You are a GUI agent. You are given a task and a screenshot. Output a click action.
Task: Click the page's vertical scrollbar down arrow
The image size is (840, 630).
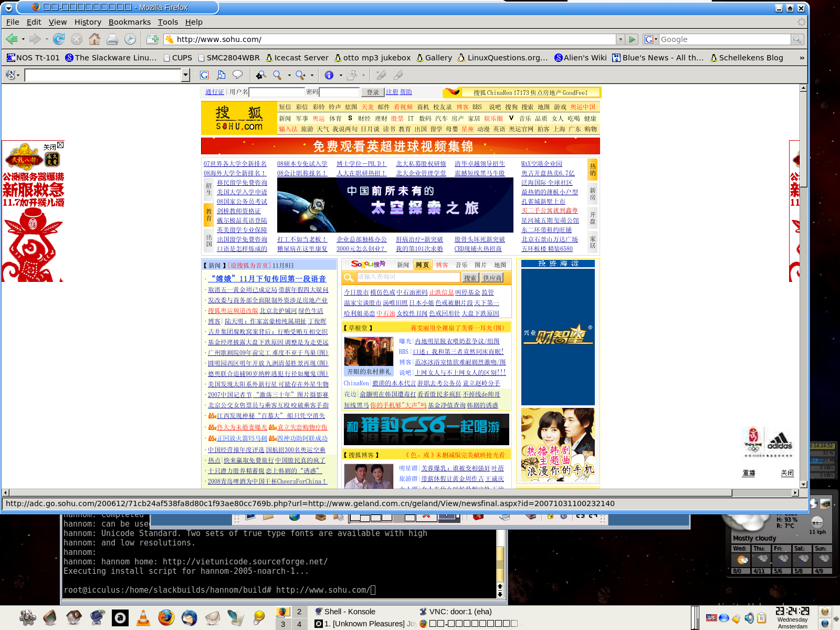[803, 484]
